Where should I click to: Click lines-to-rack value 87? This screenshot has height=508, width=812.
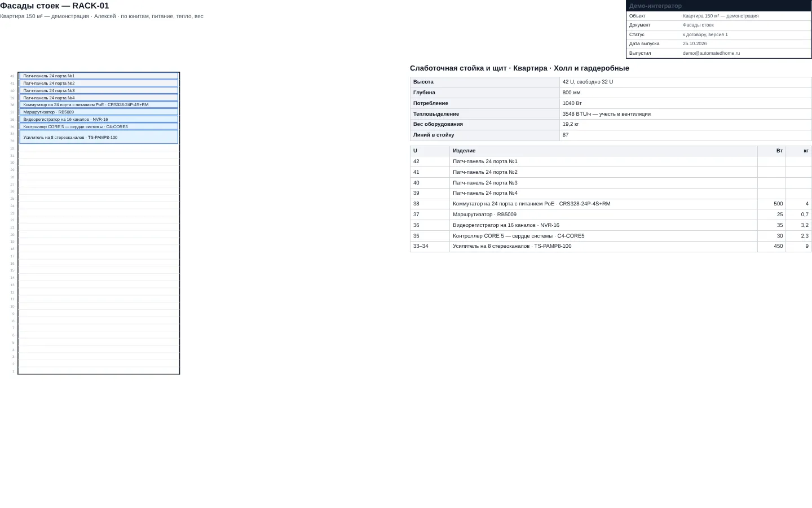(566, 135)
